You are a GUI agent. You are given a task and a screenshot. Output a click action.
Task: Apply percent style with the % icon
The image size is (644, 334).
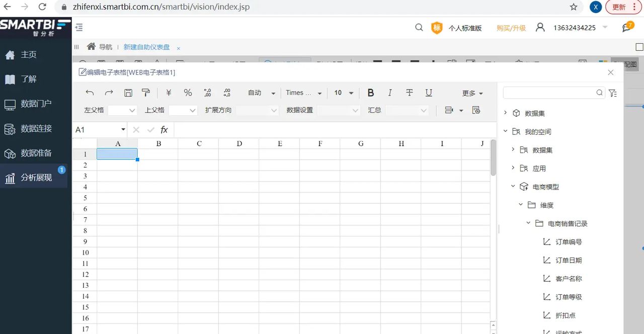pos(188,93)
